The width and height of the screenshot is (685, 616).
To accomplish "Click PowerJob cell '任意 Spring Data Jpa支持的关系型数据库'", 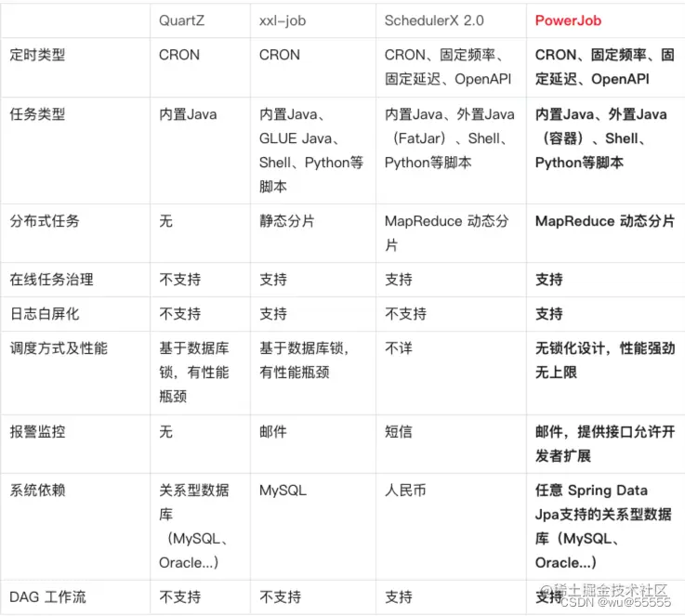I will (603, 527).
